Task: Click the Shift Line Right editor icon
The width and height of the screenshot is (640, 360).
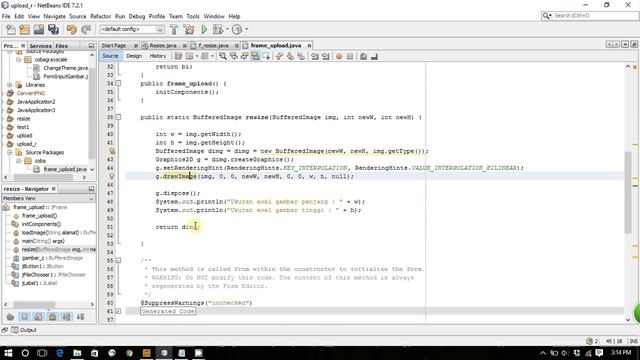Action: [325, 56]
